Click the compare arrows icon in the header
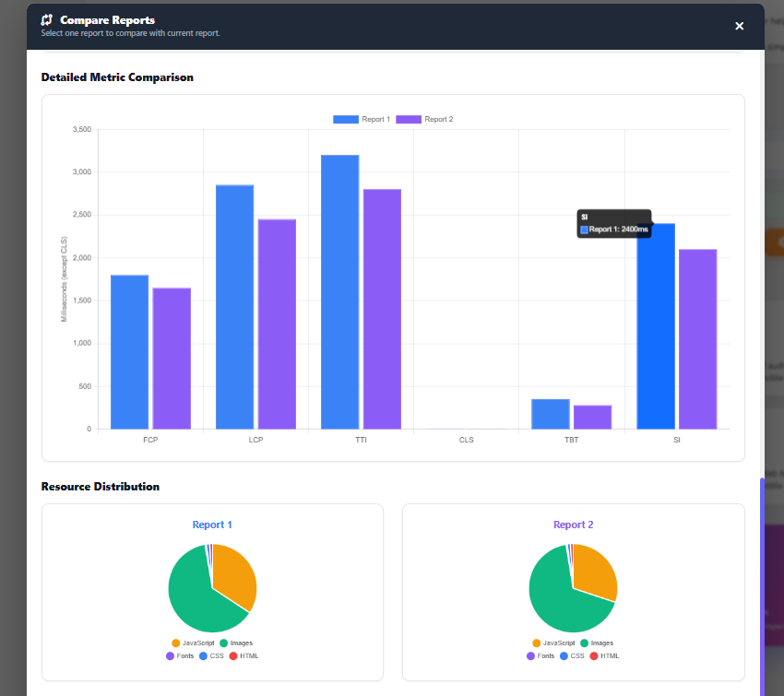784x696 pixels. [x=47, y=19]
